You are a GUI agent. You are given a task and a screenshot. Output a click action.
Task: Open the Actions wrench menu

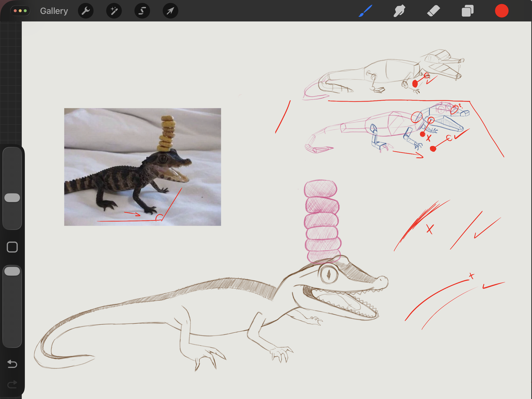(x=85, y=11)
